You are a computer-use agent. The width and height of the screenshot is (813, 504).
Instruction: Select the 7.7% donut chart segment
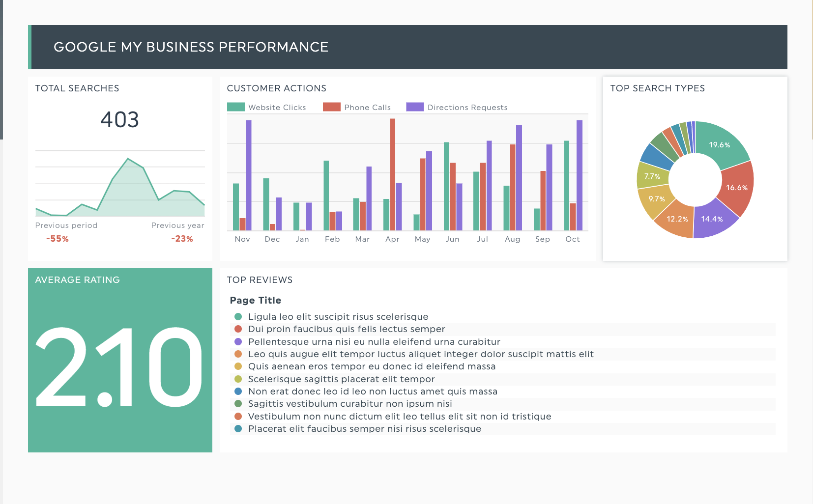click(x=652, y=176)
